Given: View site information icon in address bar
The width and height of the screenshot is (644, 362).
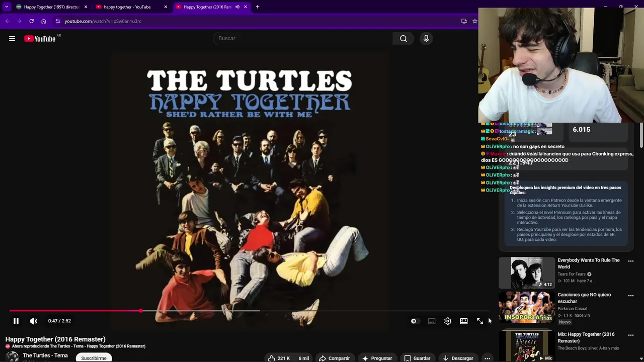Looking at the screenshot, I should click(x=58, y=21).
